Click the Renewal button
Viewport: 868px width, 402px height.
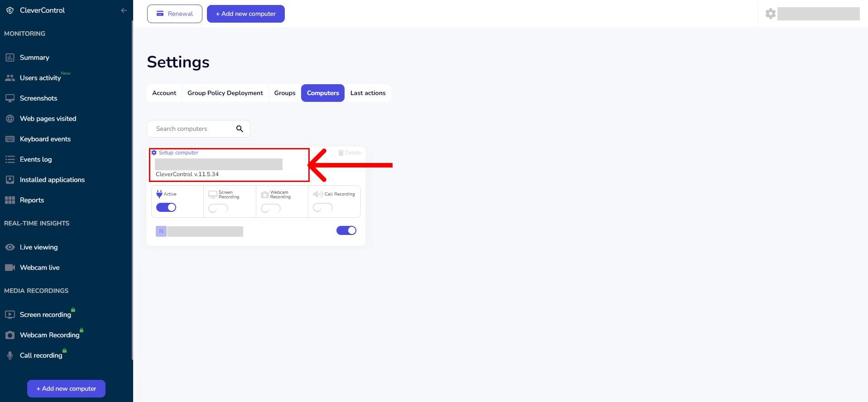175,14
